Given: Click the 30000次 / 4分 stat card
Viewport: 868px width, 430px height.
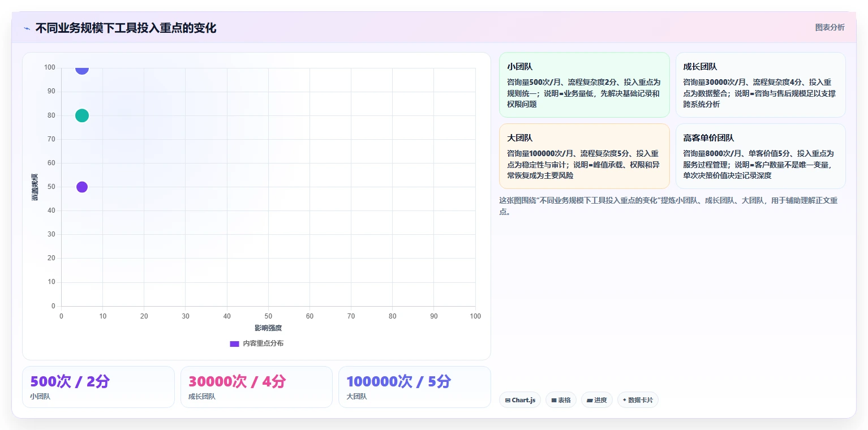Looking at the screenshot, I should click(x=256, y=387).
